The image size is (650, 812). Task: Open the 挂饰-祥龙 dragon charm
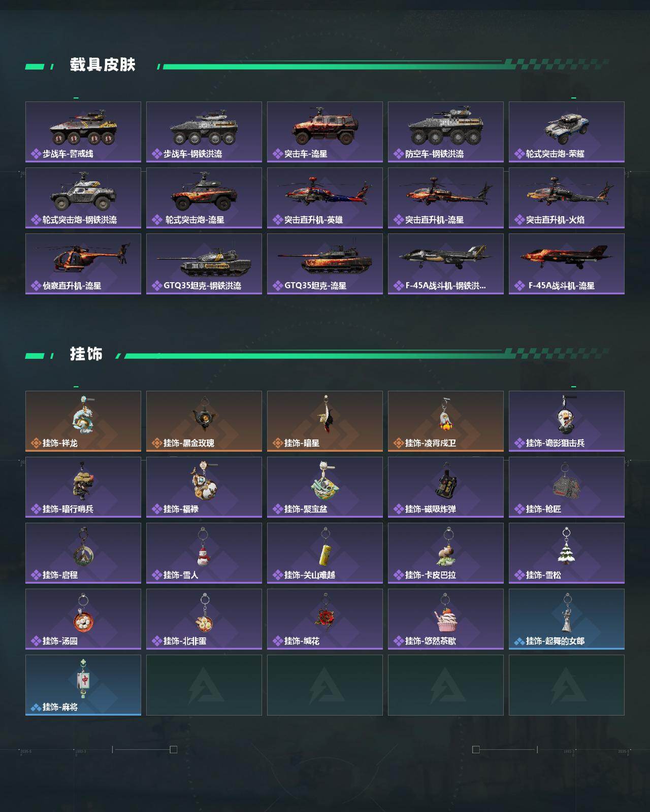[83, 421]
